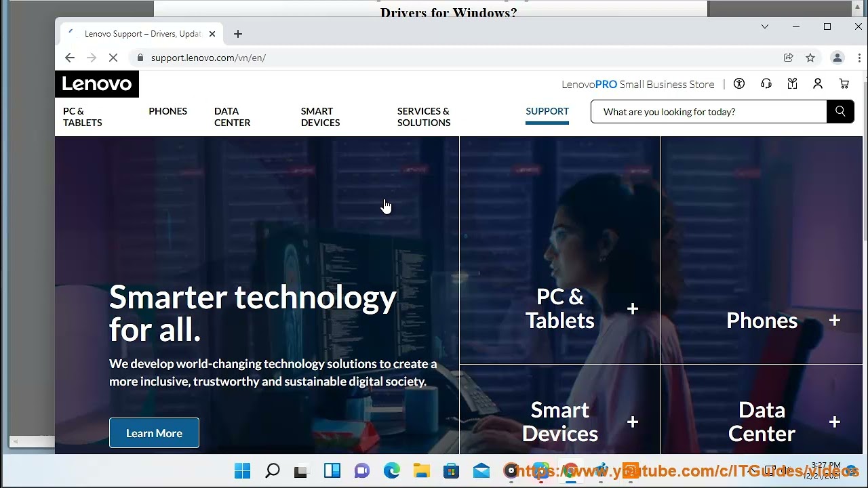Screen dimensions: 868x488
Task: Expand the Smart Devices tile plus sign
Action: coord(633,422)
